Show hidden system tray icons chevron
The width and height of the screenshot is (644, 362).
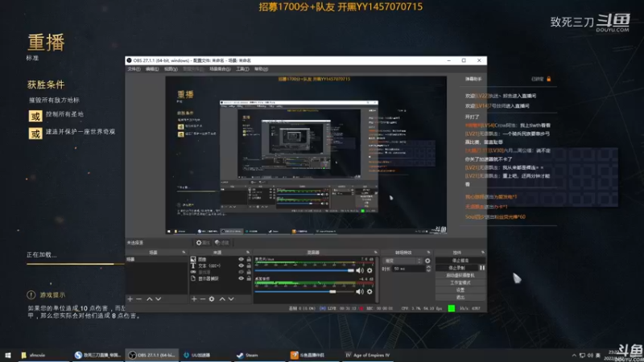pyautogui.click(x=574, y=356)
